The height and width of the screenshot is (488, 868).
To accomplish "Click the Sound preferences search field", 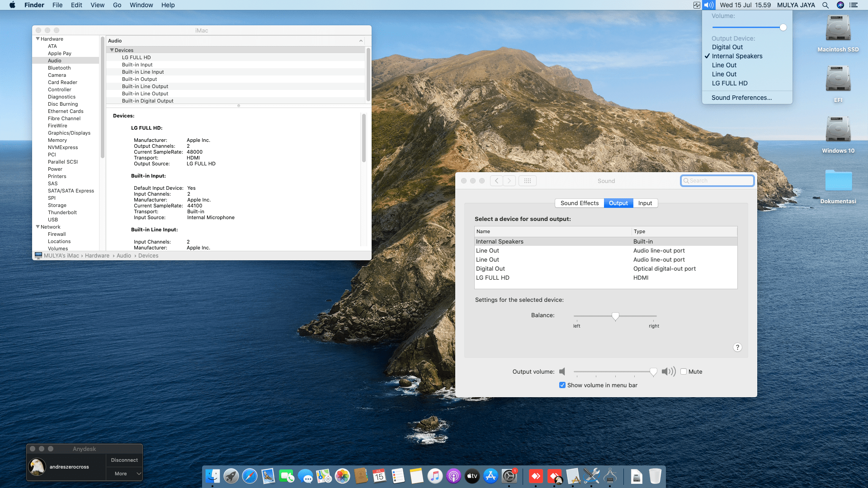I will [717, 181].
